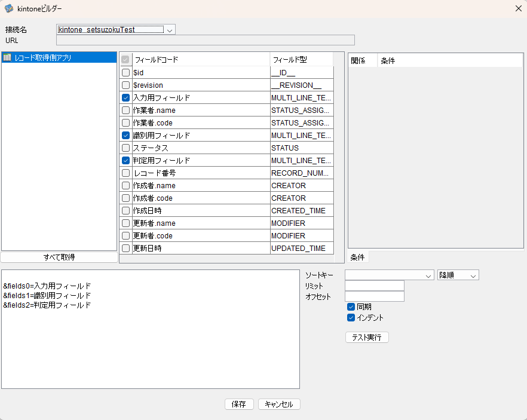Check the 更新者.code checkbox
This screenshot has height=420, width=527.
(125, 235)
